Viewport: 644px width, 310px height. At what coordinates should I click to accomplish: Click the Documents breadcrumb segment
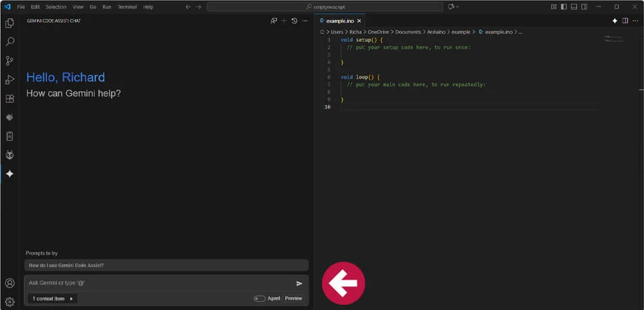tap(408, 32)
